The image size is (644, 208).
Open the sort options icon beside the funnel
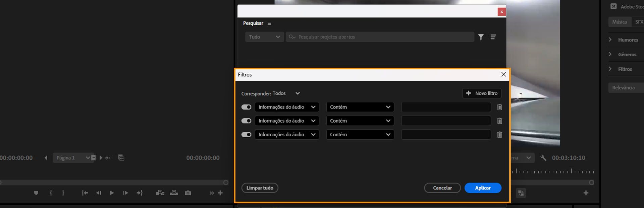(493, 37)
